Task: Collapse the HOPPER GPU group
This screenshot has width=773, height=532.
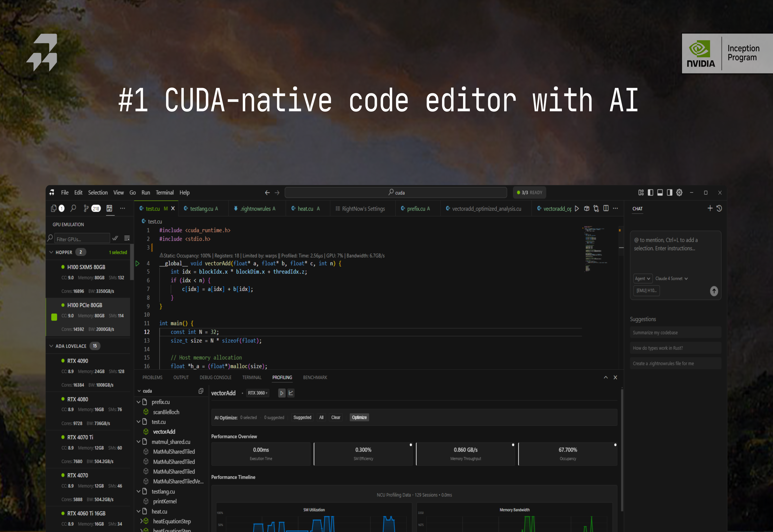Action: [51, 252]
